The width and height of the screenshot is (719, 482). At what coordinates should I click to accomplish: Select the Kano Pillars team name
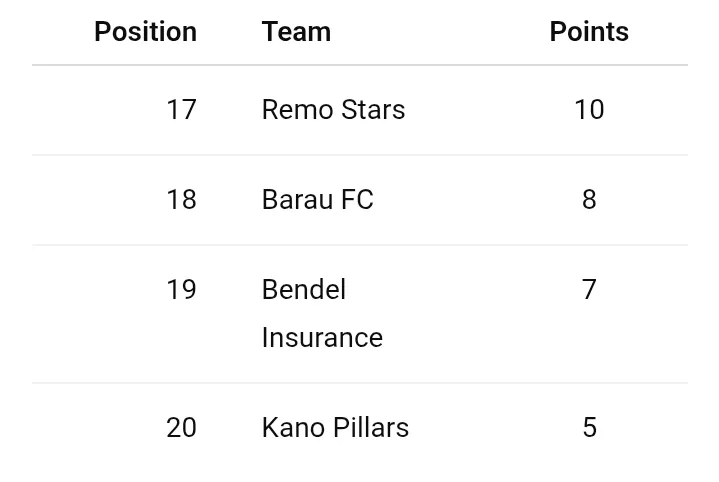[335, 428]
